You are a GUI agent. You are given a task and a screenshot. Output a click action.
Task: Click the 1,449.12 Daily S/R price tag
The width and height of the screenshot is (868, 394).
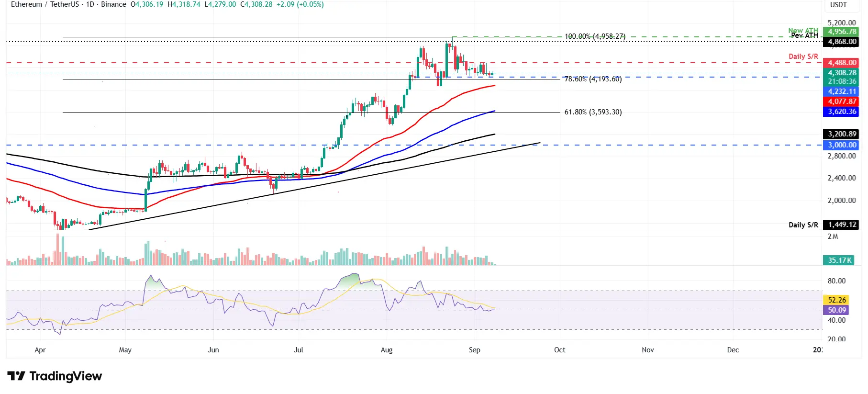click(842, 225)
